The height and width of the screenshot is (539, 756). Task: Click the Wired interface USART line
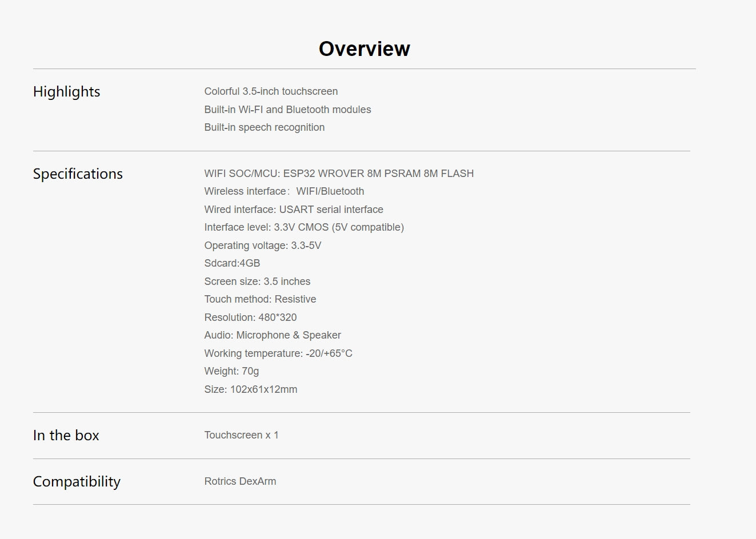pyautogui.click(x=294, y=210)
